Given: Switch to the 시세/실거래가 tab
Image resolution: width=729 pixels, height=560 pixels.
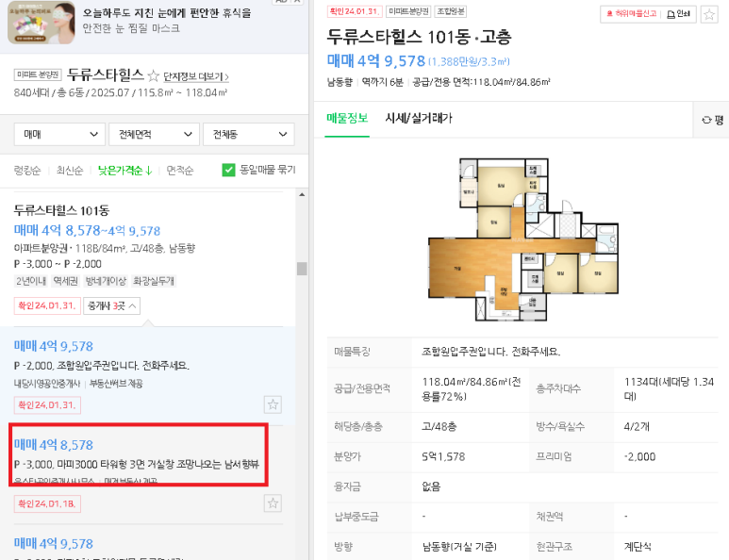Looking at the screenshot, I should coord(419,119).
